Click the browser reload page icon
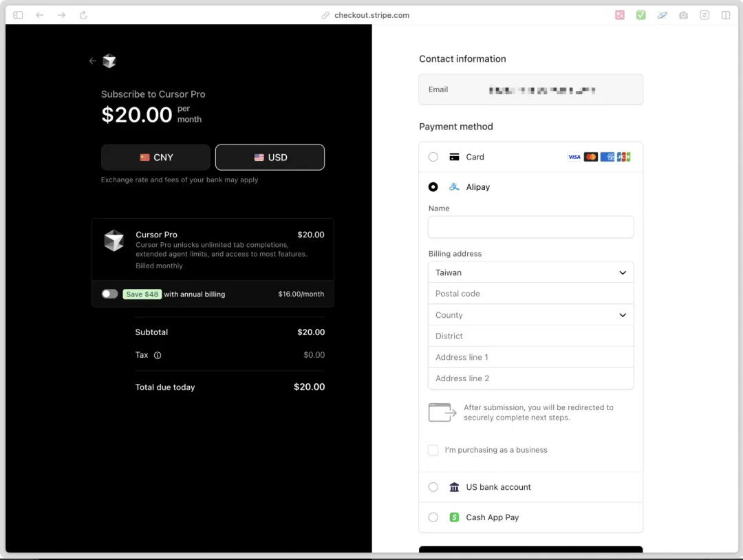Viewport: 743px width, 560px height. 83,15
